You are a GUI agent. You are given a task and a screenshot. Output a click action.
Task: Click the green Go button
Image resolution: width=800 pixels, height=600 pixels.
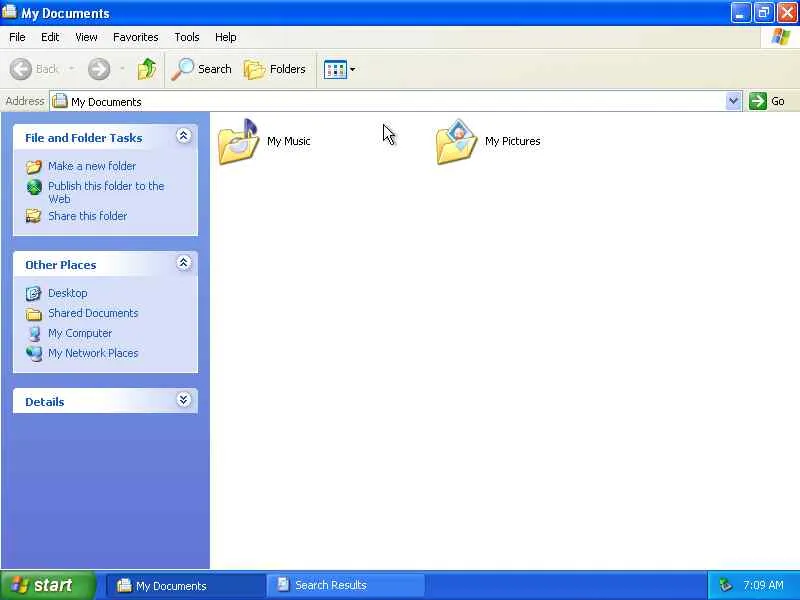(767, 101)
